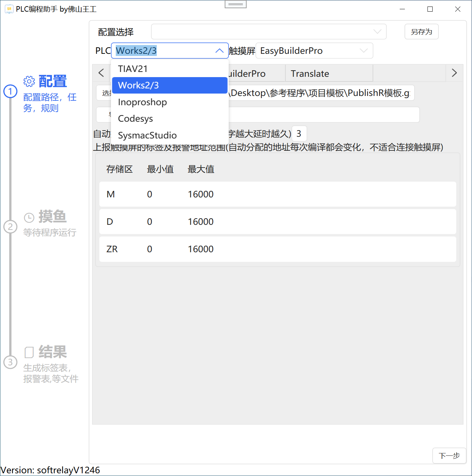Choose Inoproshop from the PLC list
The width and height of the screenshot is (472, 476).
tap(170, 102)
